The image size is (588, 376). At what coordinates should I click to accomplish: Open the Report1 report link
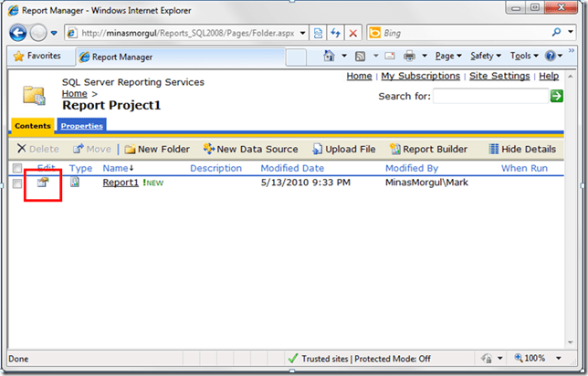[120, 183]
